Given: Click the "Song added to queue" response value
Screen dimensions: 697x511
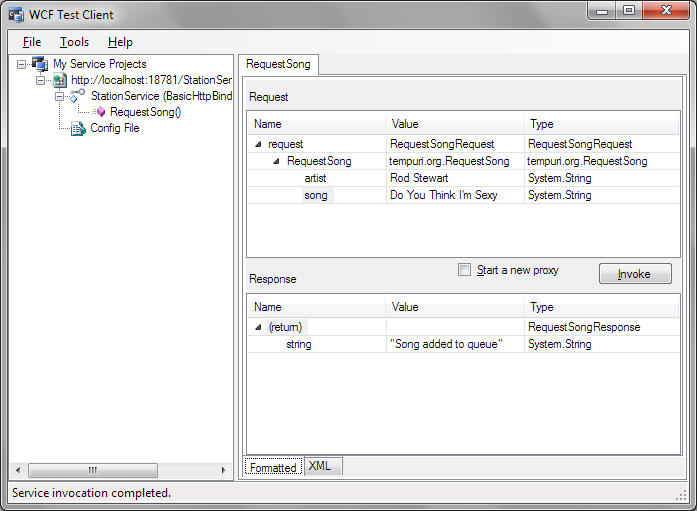Looking at the screenshot, I should pyautogui.click(x=446, y=344).
